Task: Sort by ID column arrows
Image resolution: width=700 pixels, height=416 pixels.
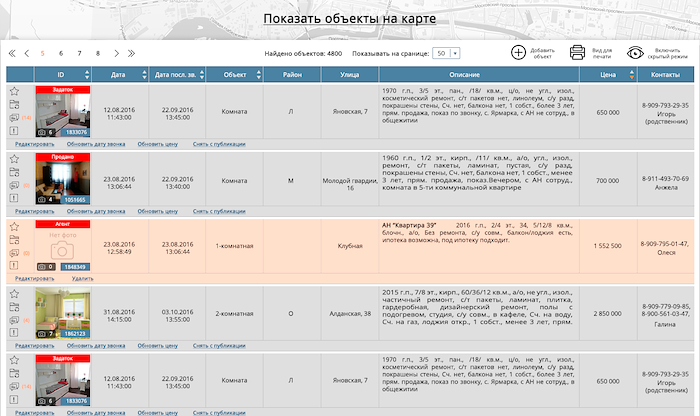Action: click(87, 75)
